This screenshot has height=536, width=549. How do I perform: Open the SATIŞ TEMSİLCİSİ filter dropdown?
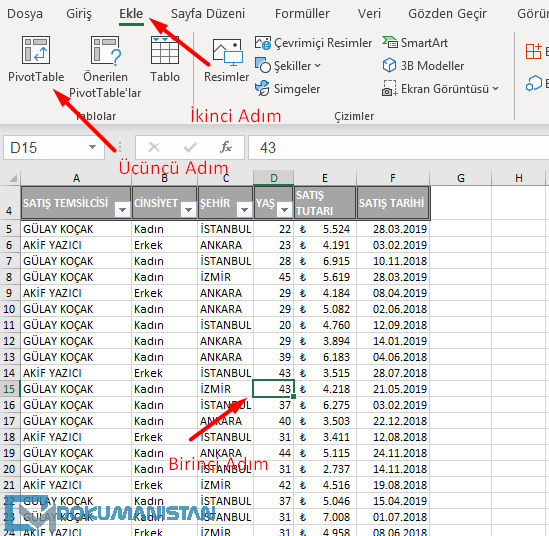(x=123, y=210)
